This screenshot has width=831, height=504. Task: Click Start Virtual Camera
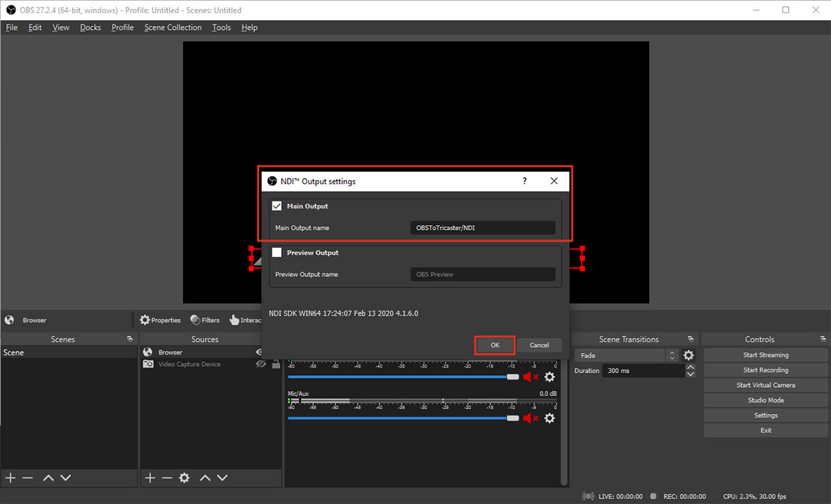766,385
